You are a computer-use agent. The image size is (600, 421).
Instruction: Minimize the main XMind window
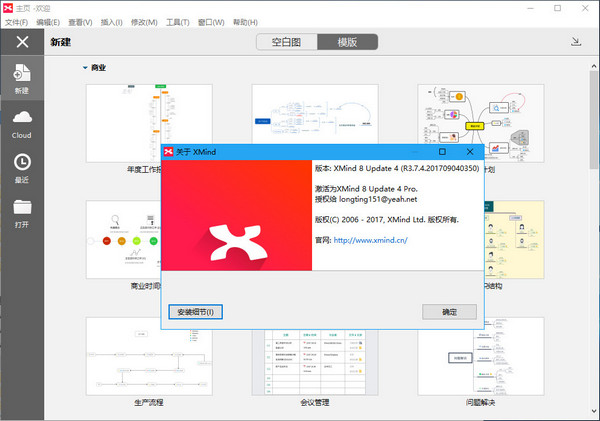click(530, 8)
